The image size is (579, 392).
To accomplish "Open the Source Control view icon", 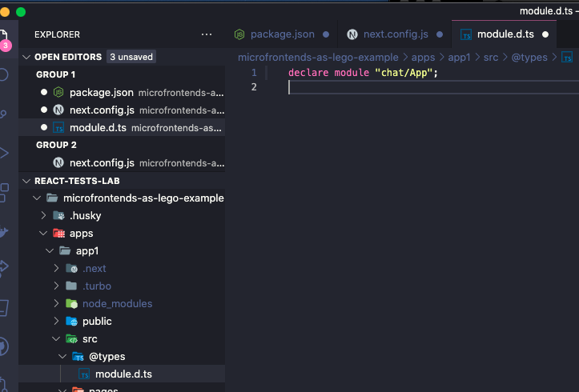I will [3, 114].
